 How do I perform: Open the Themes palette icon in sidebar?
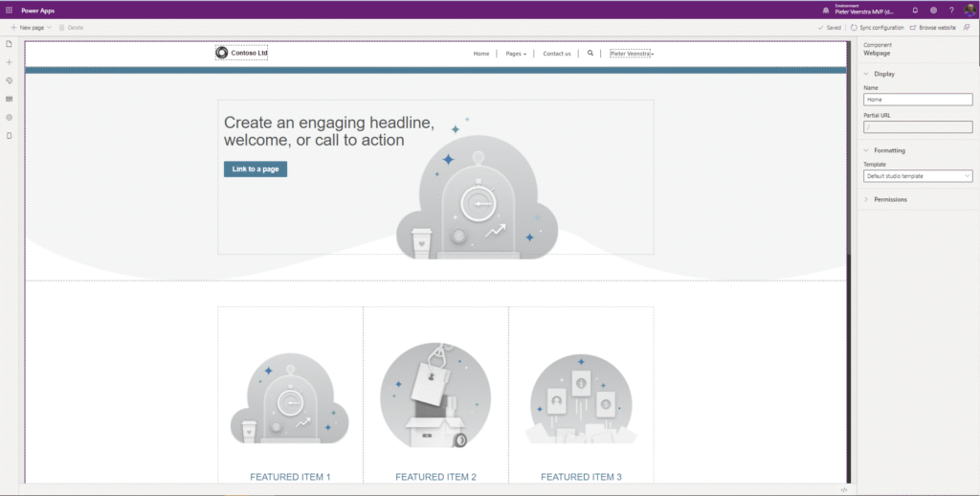tap(9, 80)
